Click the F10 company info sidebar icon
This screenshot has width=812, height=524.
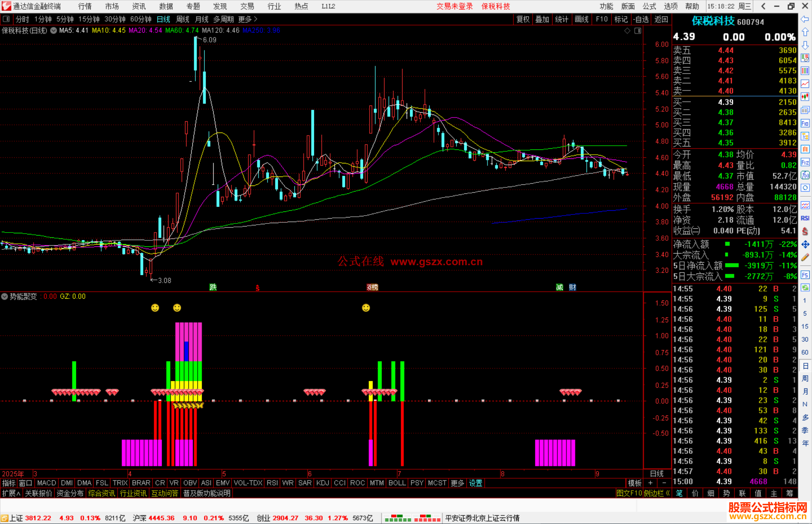[x=805, y=123]
